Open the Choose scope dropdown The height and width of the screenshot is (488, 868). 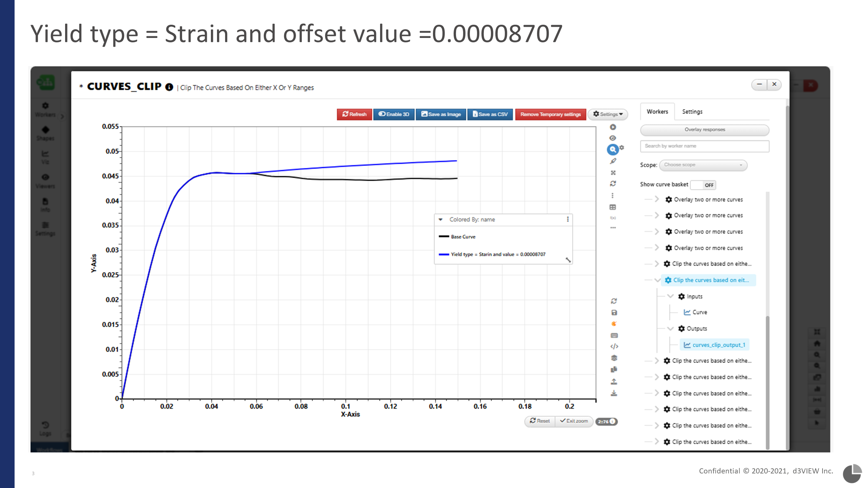(x=703, y=165)
